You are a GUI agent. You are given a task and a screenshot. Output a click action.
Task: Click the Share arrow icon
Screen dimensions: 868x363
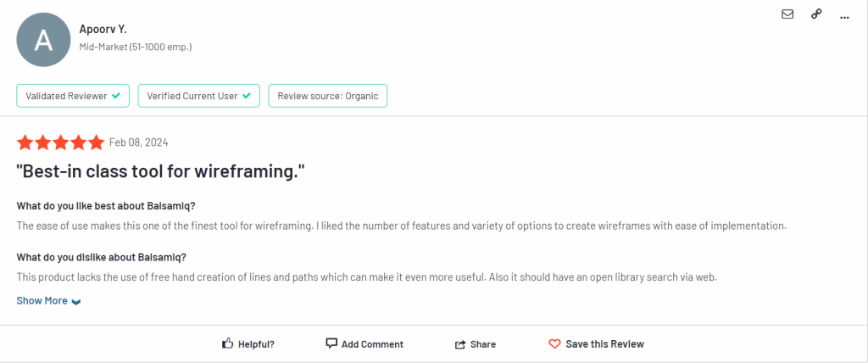tap(460, 344)
